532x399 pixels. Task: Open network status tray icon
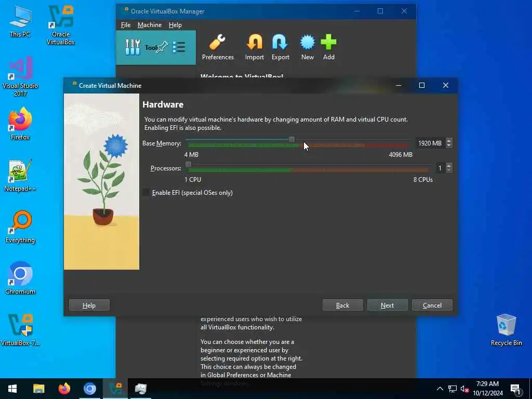pos(453,389)
